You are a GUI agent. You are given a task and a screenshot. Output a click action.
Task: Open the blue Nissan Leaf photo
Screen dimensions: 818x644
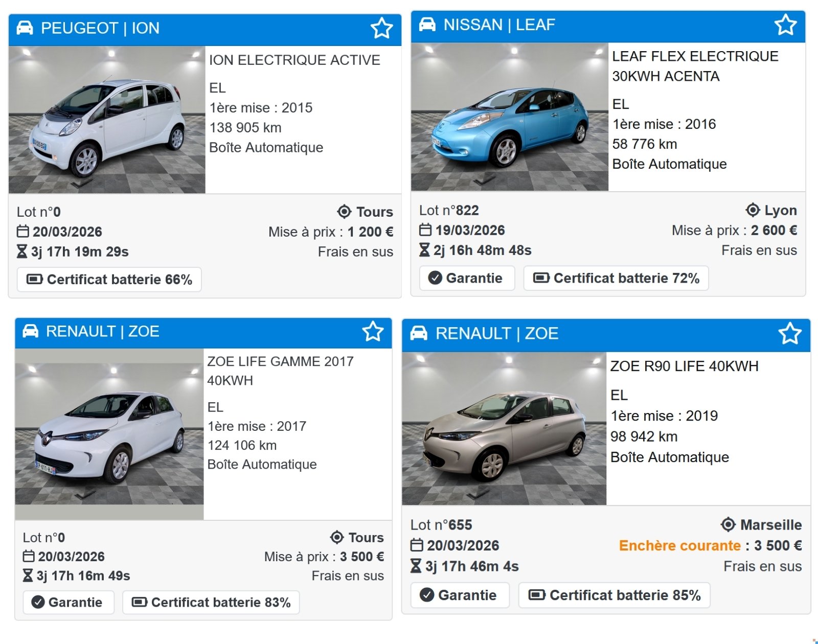click(x=509, y=117)
